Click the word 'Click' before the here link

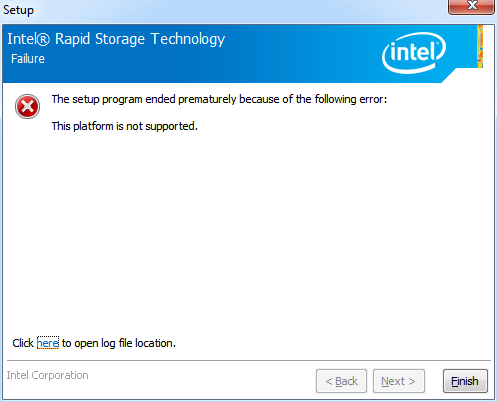(23, 343)
